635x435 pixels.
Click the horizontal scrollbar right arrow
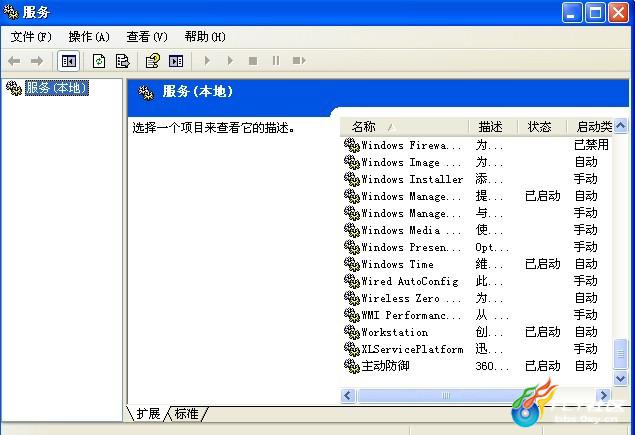point(603,395)
